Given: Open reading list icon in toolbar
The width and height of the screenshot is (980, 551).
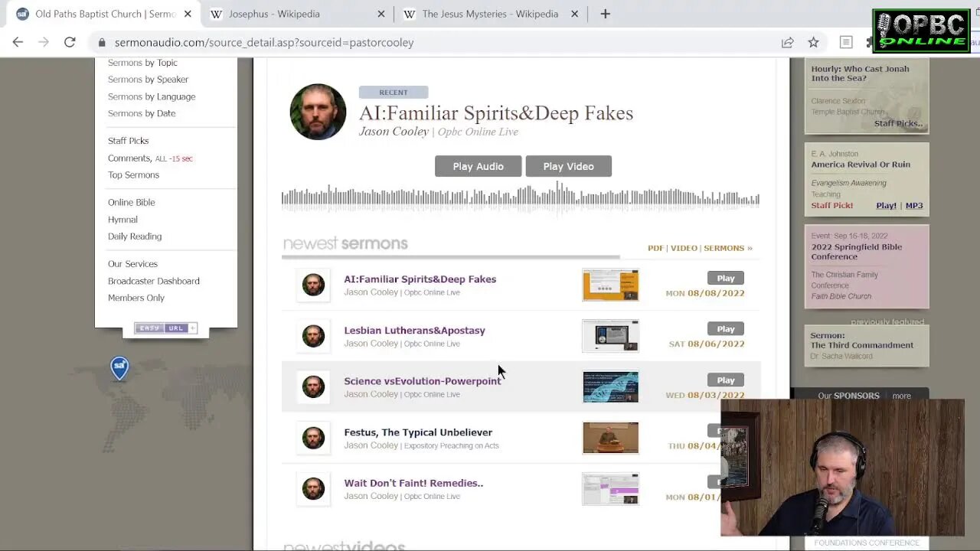Looking at the screenshot, I should [x=846, y=43].
